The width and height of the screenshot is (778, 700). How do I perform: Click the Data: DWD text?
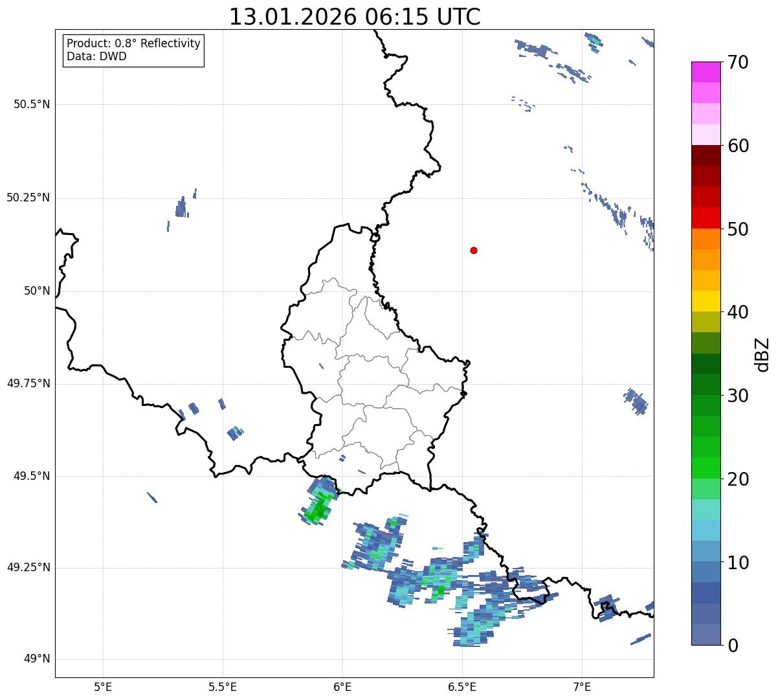pos(96,56)
